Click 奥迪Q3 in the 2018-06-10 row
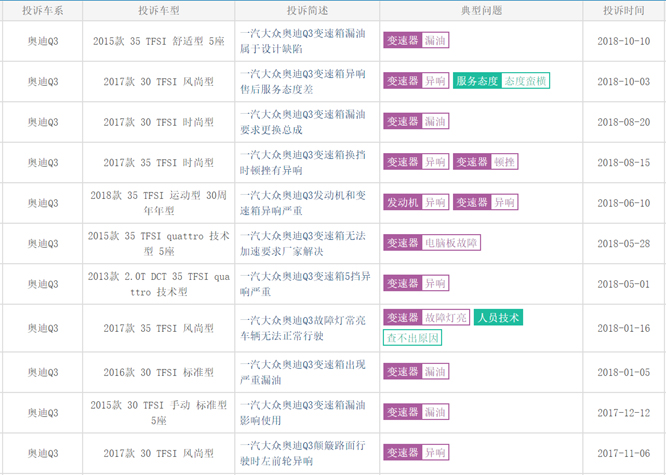Image resolution: width=666 pixels, height=475 pixels. (43, 203)
